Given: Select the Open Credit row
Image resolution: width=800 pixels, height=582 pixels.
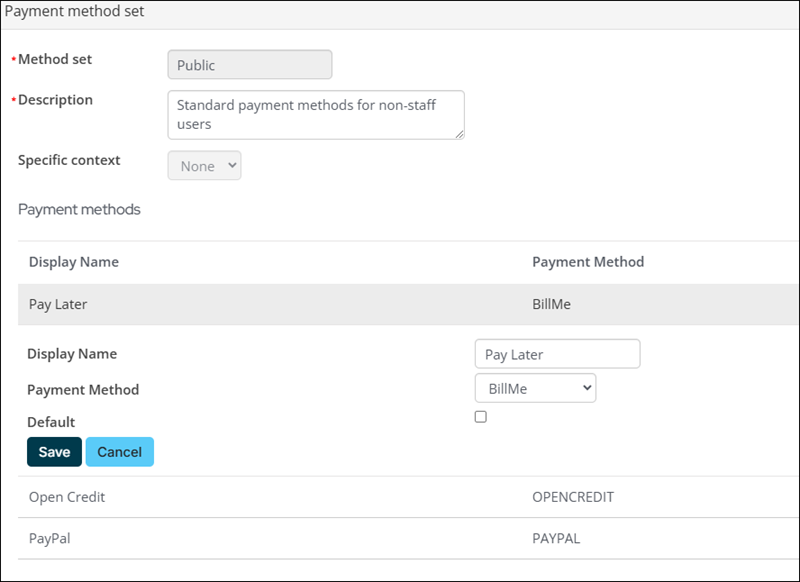Looking at the screenshot, I should coord(408,497).
